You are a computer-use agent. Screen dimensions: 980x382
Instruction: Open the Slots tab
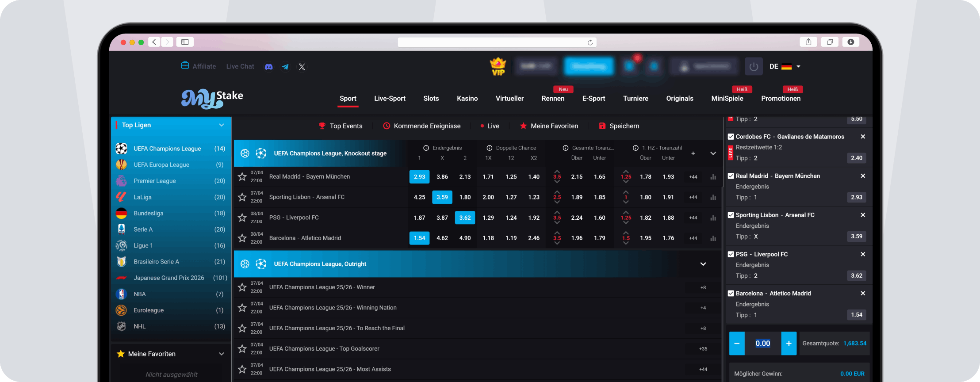431,99
